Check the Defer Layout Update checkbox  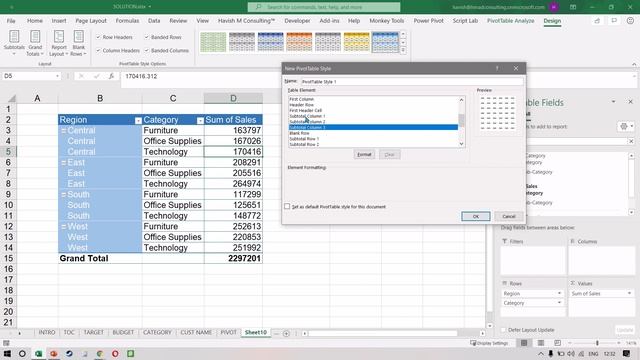point(503,330)
